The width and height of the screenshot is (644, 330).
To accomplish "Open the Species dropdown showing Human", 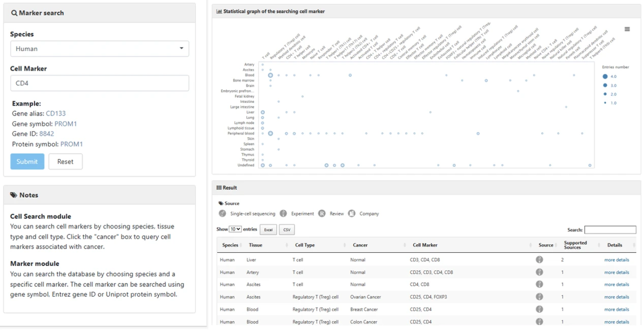I will [x=99, y=49].
